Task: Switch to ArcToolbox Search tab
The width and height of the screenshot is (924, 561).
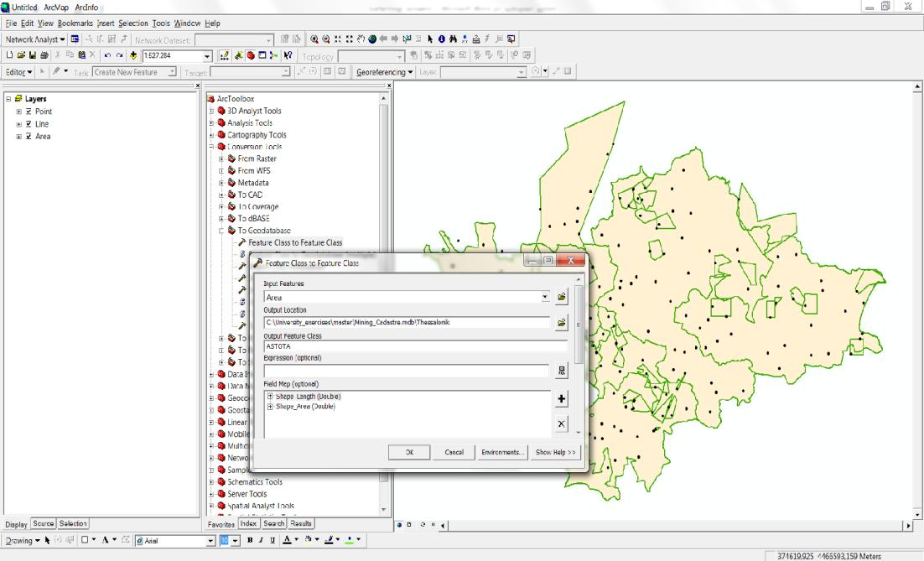Action: pos(273,523)
